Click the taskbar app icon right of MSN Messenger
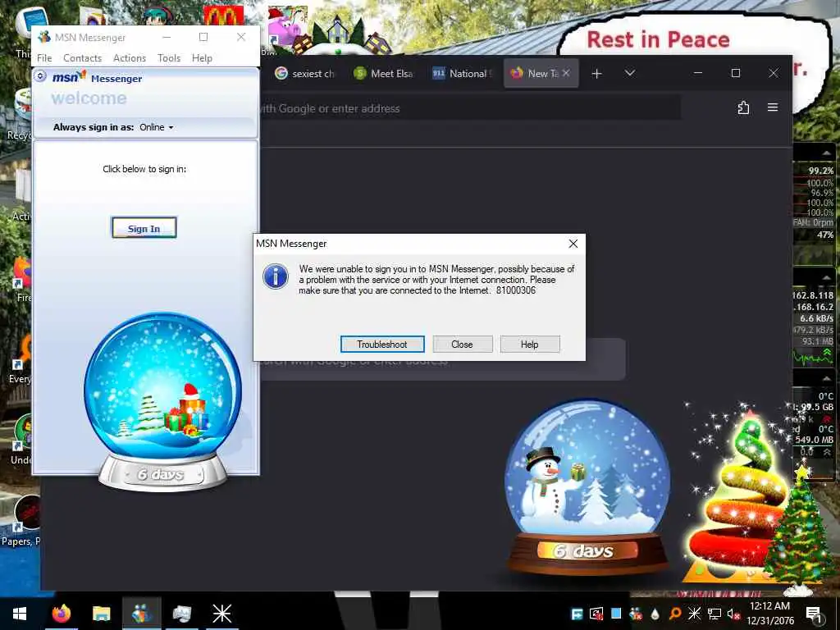840x630 pixels. pos(181,614)
